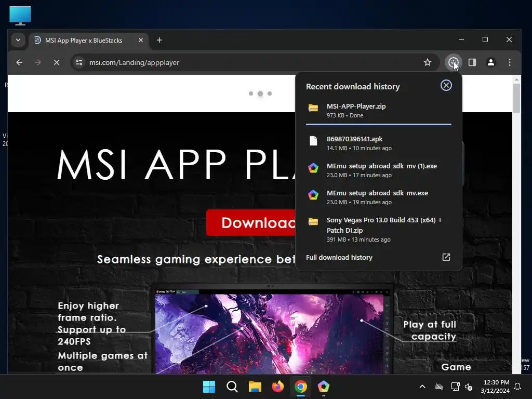Viewport: 532px width, 399px height.
Task: Click the MSI-APP-Player.zip folder icon
Action: pos(313,108)
